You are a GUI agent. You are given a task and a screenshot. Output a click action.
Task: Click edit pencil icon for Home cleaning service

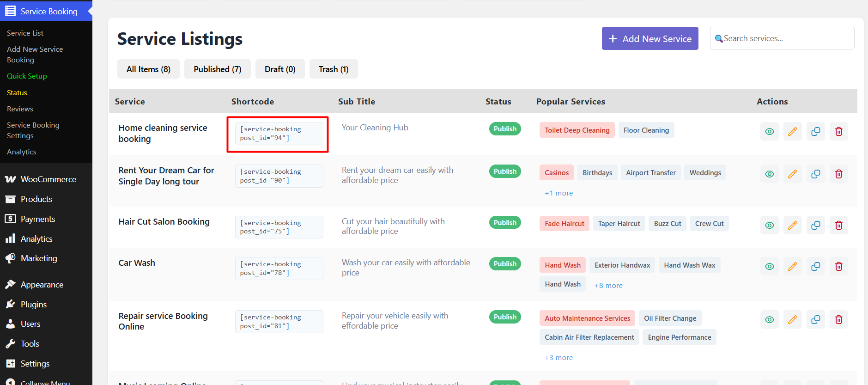[x=792, y=132]
